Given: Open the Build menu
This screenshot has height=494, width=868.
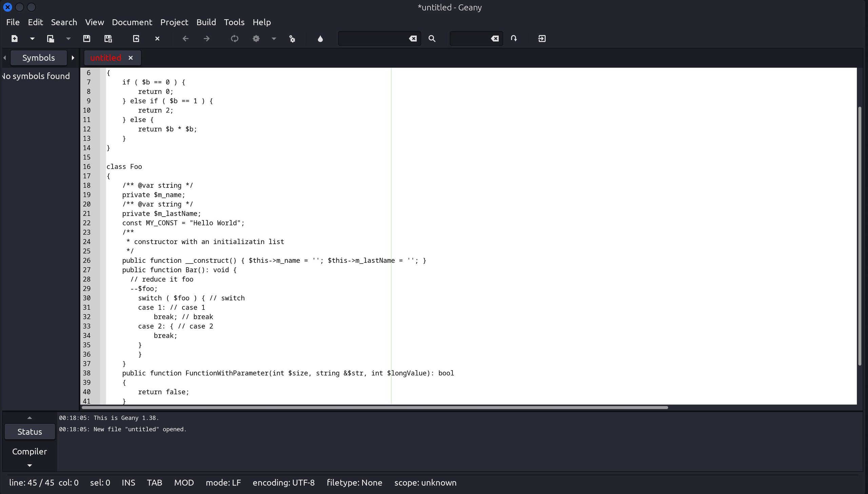Looking at the screenshot, I should coord(206,22).
